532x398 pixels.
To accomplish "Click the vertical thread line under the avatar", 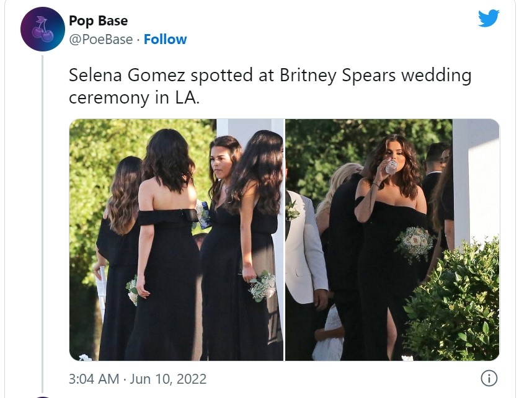I will point(42,217).
